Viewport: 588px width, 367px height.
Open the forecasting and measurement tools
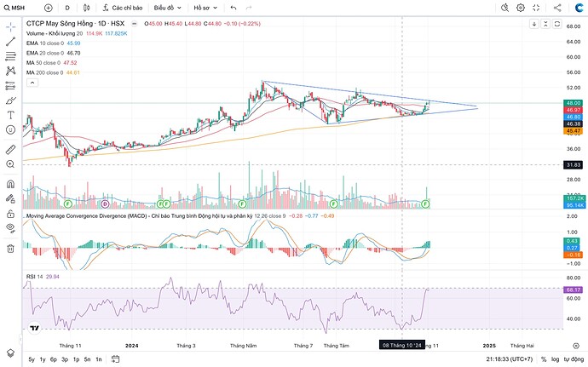point(10,86)
